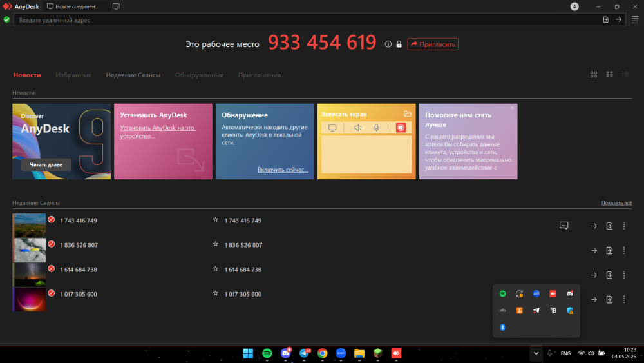Connect arrow for session 1 614 684 738
Screen dimensions: 644x363
[594, 275]
